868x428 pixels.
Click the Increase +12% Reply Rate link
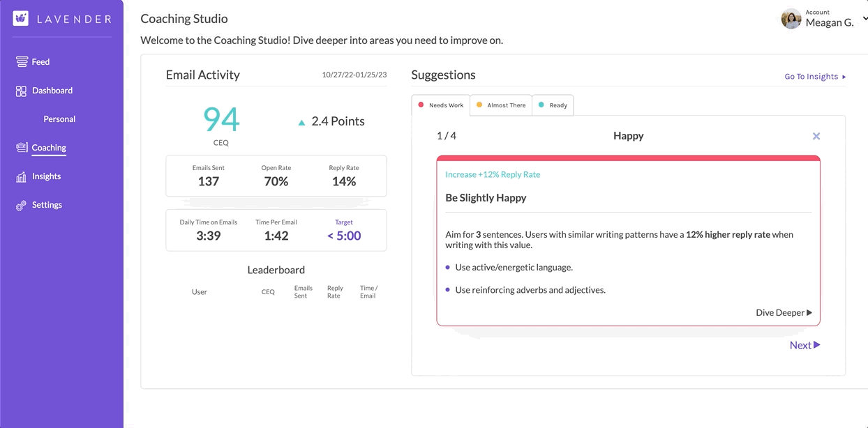tap(493, 174)
